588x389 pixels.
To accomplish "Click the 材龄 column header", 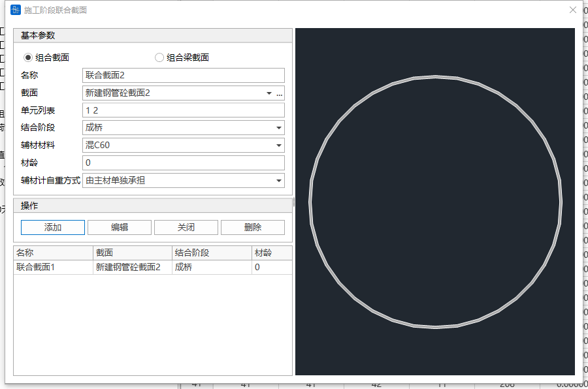I will [272, 253].
